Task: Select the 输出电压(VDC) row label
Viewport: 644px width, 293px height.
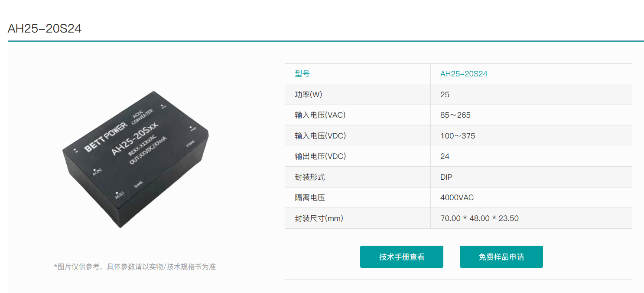Action: coord(320,156)
